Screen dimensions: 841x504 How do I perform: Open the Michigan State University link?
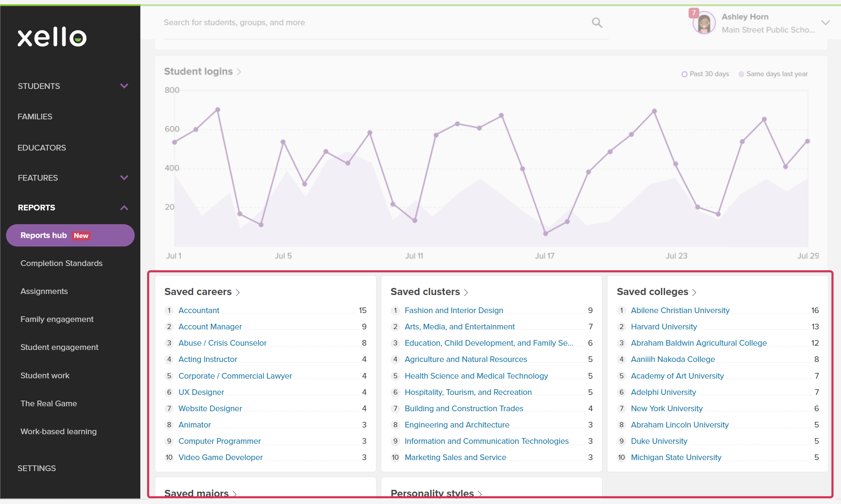click(x=676, y=458)
